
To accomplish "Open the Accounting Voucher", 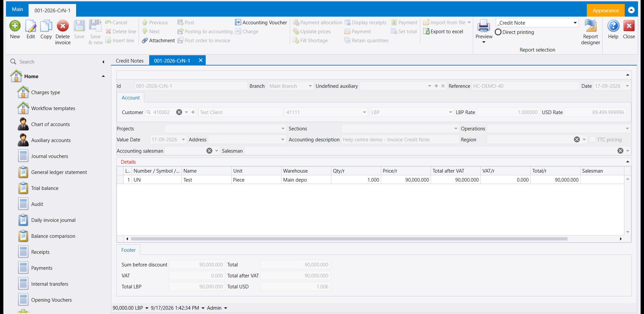I will coord(261,23).
